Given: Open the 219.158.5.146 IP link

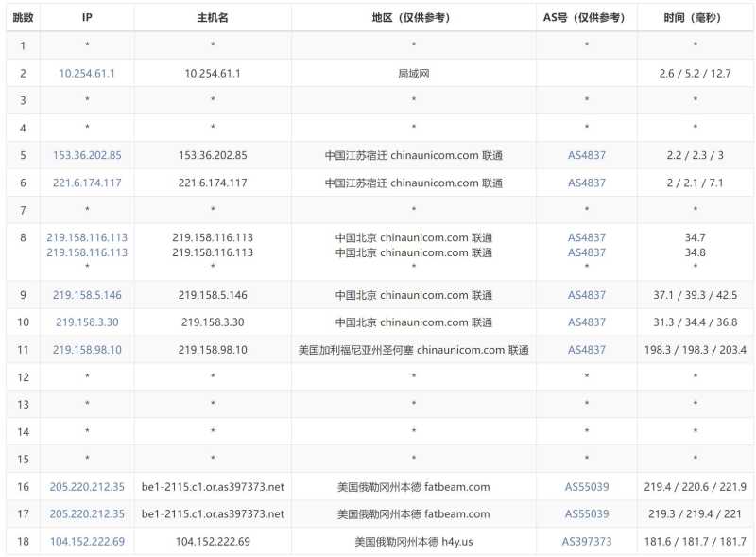Looking at the screenshot, I should (x=86, y=293).
